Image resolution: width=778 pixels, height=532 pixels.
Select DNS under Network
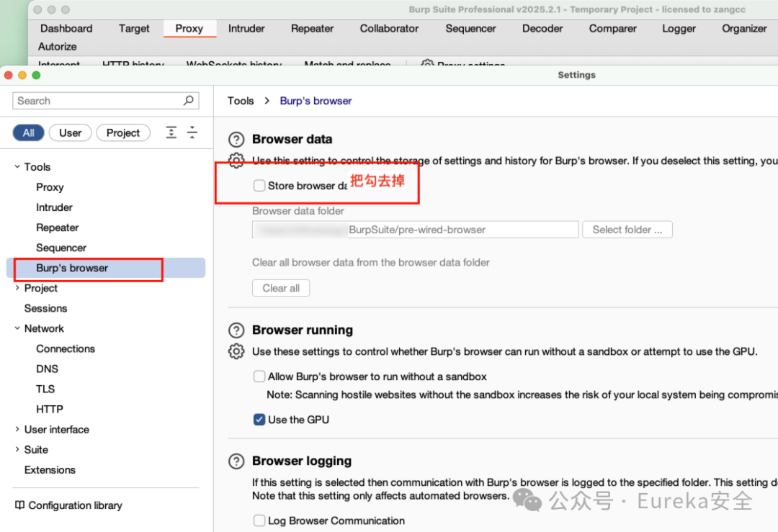[x=47, y=369]
